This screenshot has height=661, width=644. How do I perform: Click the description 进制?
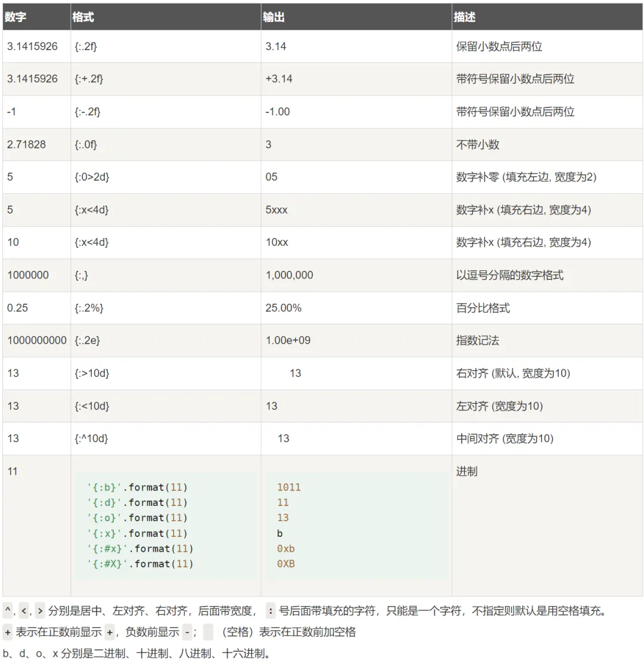point(466,472)
